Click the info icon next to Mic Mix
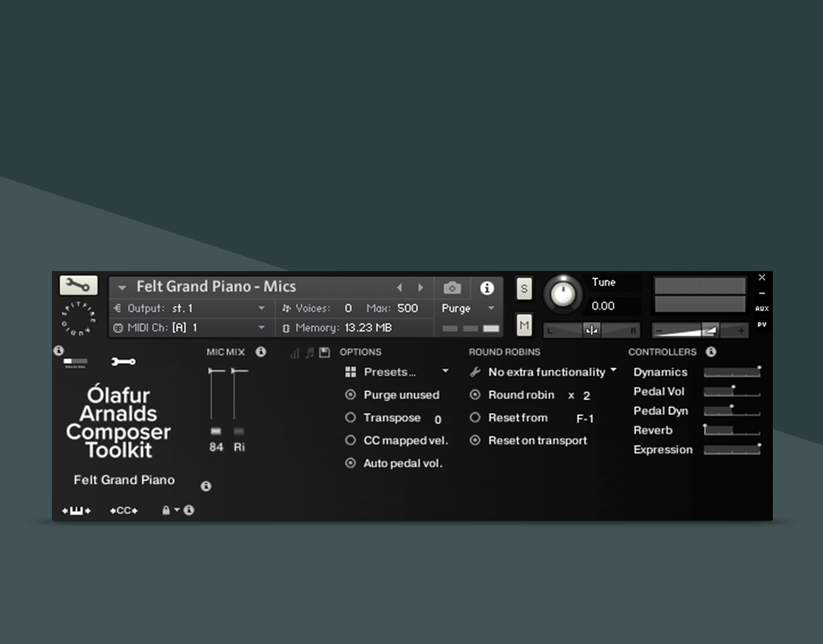Viewport: 823px width, 644px height. [260, 352]
